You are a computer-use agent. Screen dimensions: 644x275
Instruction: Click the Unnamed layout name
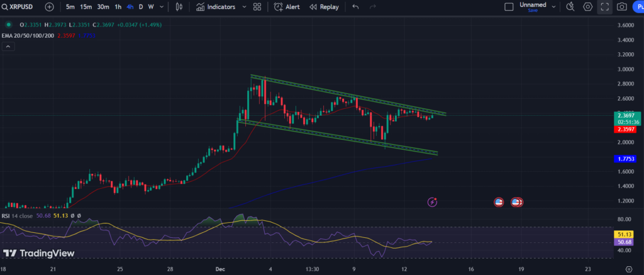533,4
